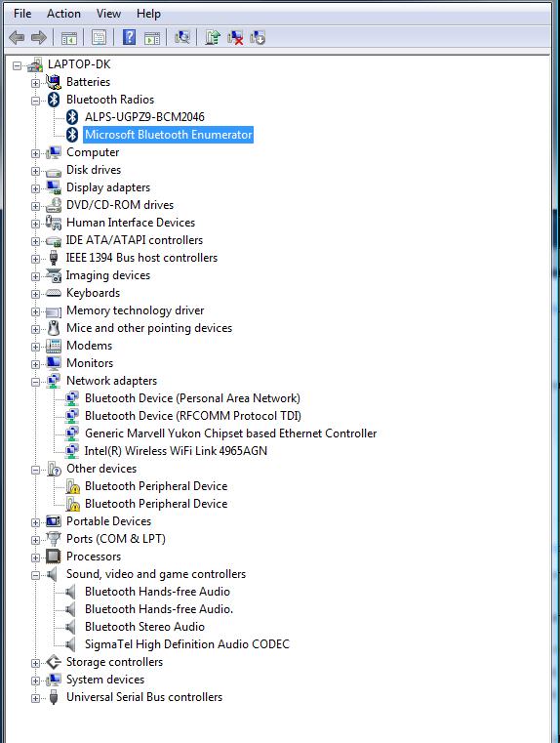Open the Properties toolbar icon
This screenshot has width=560, height=743.
pos(99,37)
